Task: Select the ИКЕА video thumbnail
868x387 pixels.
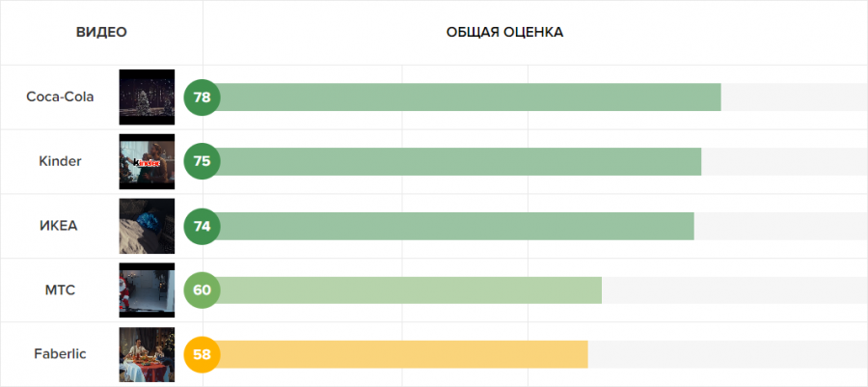Action: pyautogui.click(x=147, y=226)
